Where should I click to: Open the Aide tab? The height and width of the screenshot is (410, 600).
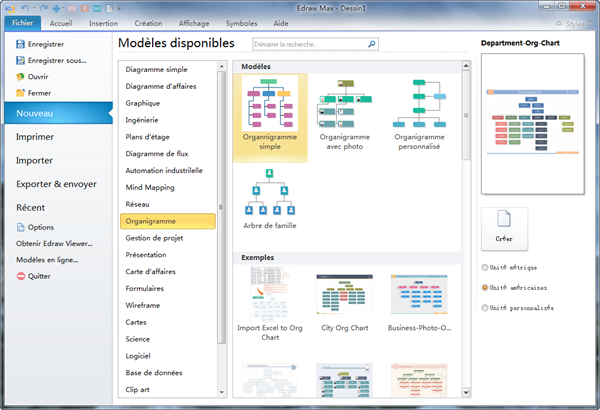pyautogui.click(x=281, y=23)
